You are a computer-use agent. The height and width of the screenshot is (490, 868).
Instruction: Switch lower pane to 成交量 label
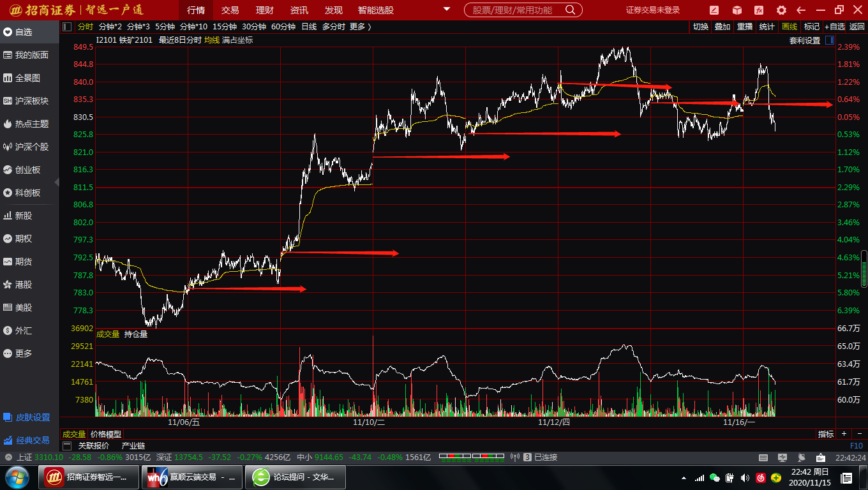[x=108, y=334]
